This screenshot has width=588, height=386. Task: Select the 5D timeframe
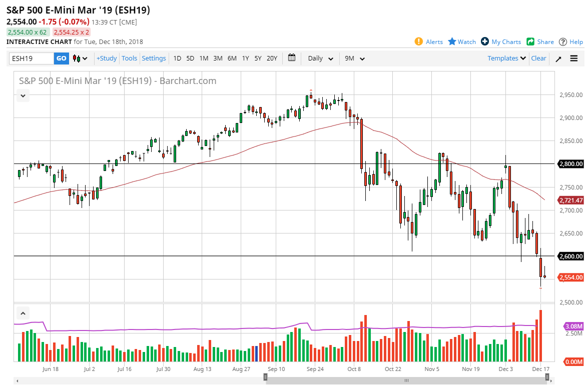pos(190,58)
